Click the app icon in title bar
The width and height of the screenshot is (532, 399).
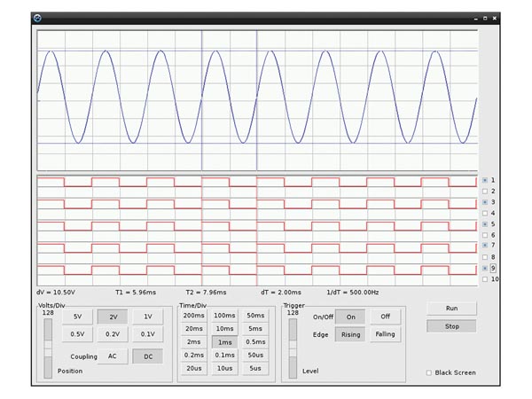37,18
